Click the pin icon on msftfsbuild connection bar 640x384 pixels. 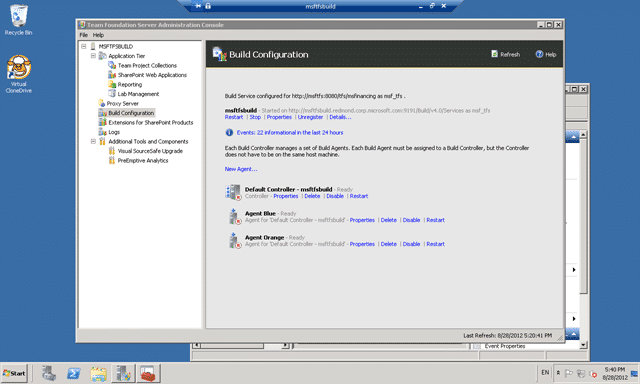[198, 6]
